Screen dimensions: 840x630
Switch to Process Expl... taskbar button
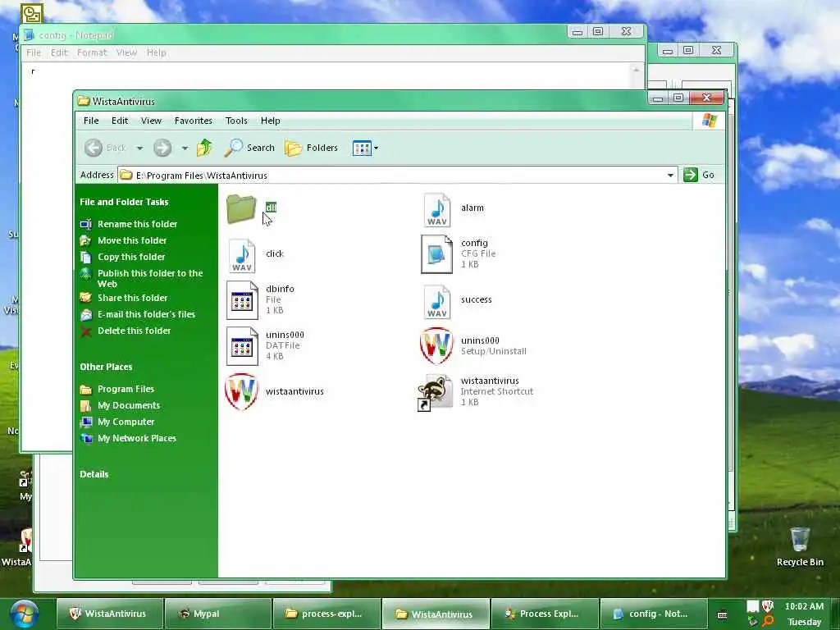545,614
